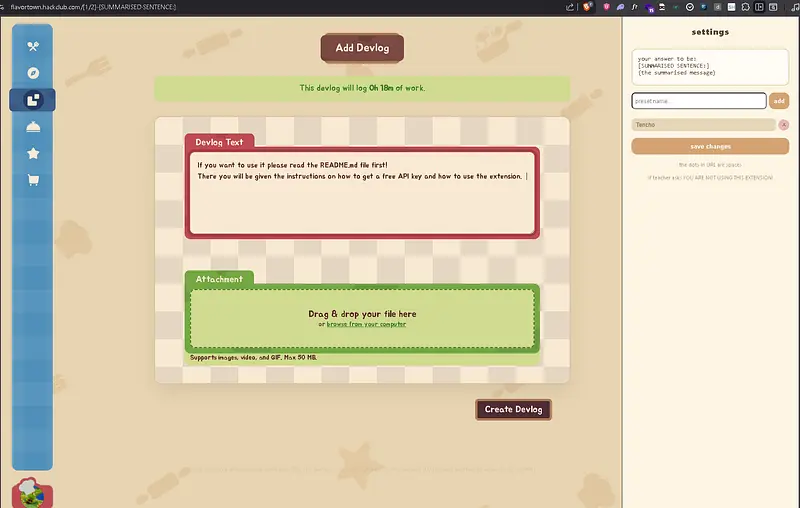The width and height of the screenshot is (800, 508).
Task: Click the add preset button
Action: 779,101
